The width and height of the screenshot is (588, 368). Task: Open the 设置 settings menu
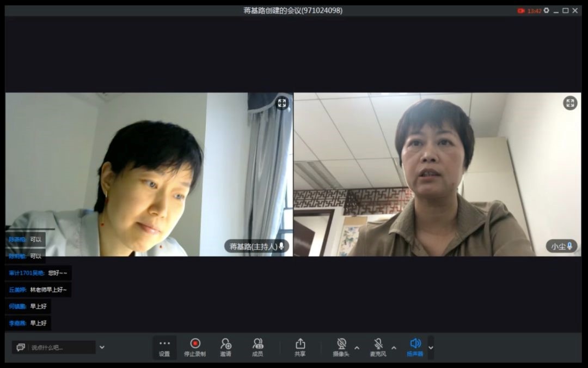[164, 347]
